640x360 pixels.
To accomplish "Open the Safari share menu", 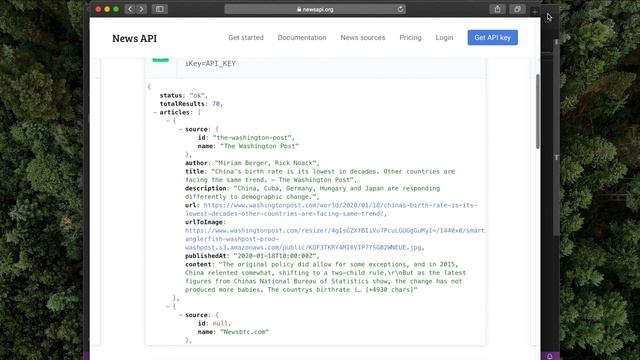I will point(497,9).
